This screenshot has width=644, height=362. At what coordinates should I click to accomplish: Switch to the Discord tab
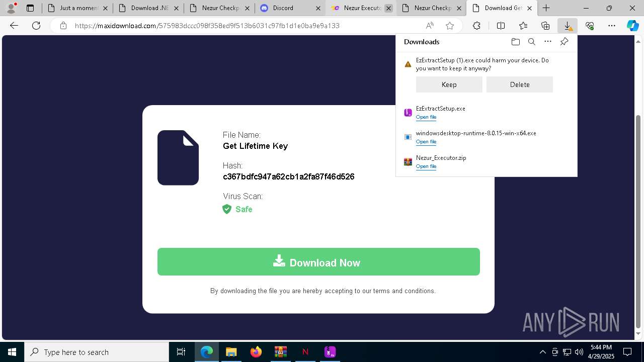[x=289, y=8]
